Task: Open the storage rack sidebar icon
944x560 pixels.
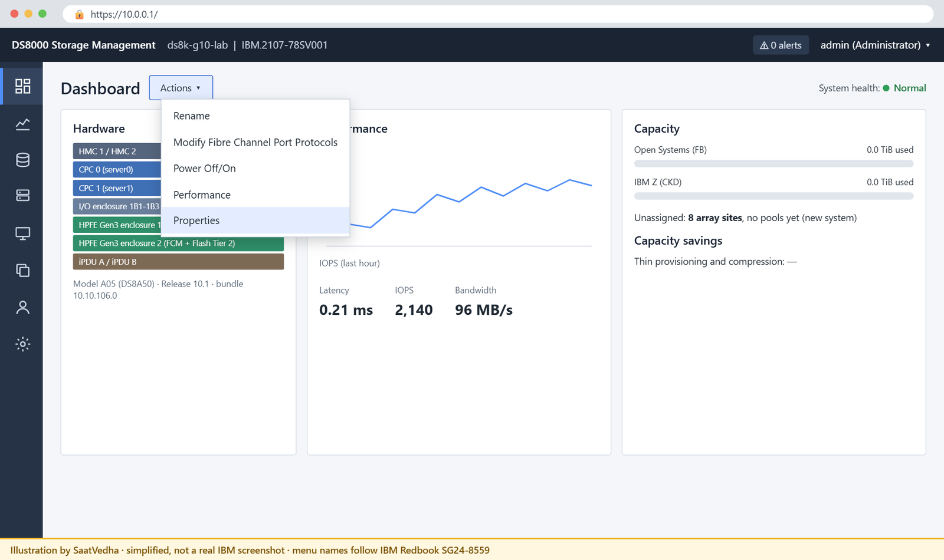Action: 22,196
